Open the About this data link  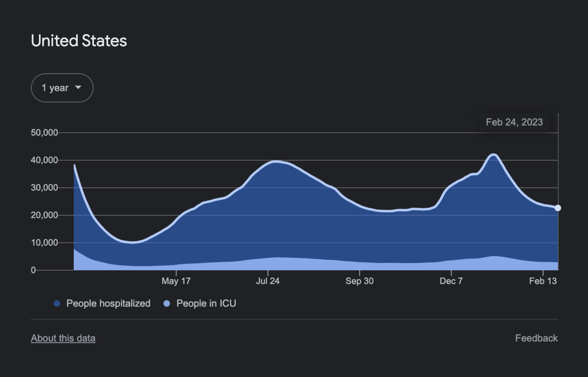[x=63, y=338]
